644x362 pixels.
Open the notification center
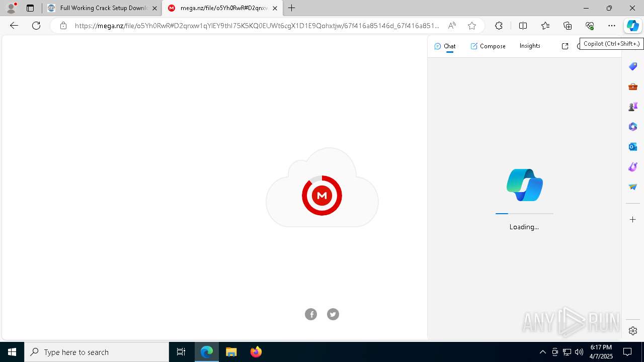[628, 352]
